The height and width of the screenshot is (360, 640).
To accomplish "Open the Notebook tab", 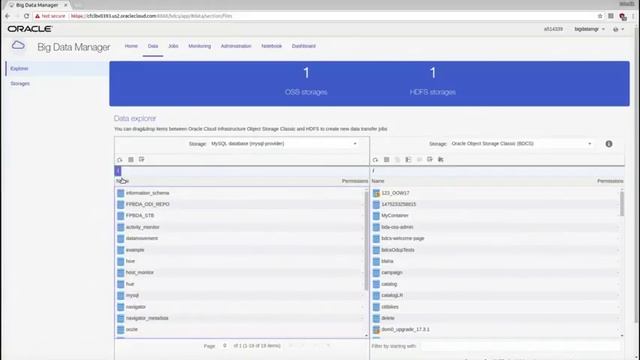I will 271,46.
